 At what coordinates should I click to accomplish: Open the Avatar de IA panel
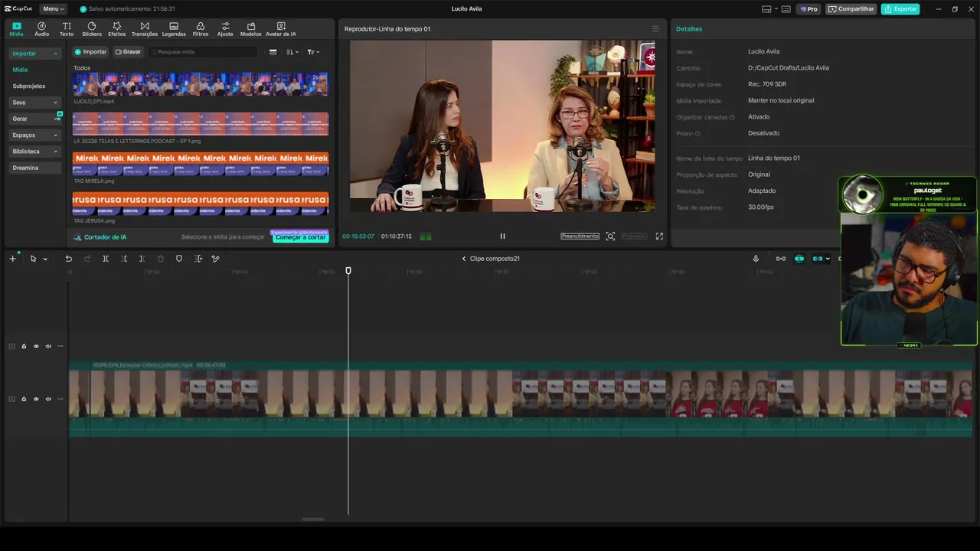281,29
